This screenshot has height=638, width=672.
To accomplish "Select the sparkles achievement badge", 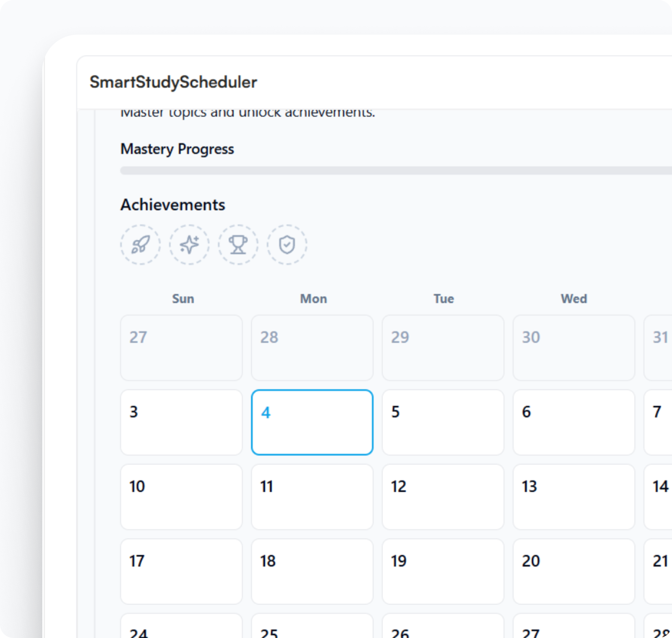I will (x=189, y=244).
